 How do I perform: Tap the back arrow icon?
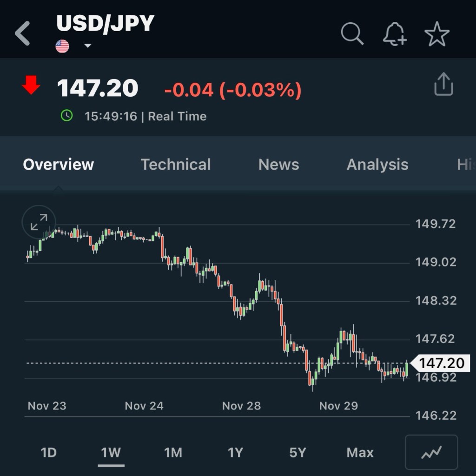pyautogui.click(x=22, y=33)
